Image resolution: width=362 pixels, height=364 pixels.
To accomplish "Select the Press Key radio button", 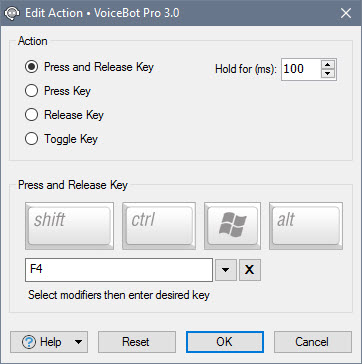I will pos(58,91).
